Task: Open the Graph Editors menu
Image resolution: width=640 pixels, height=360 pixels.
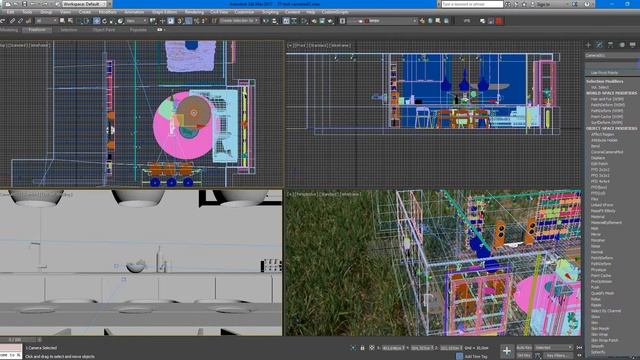Action: [164, 12]
